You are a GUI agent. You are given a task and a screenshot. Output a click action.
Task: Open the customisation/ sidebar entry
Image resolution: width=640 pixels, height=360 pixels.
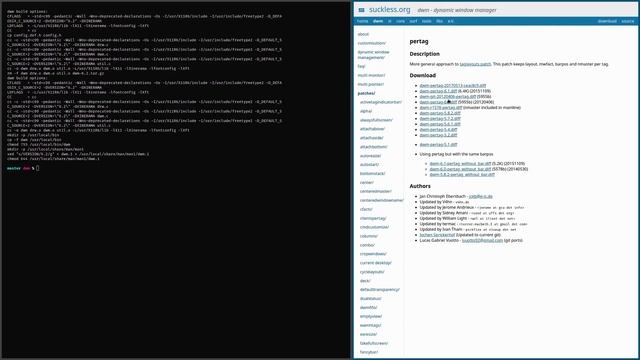(372, 43)
